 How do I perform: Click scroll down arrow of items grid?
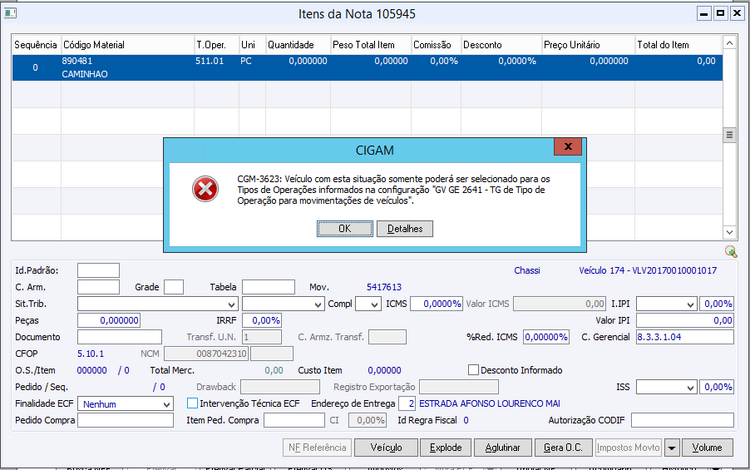729,232
